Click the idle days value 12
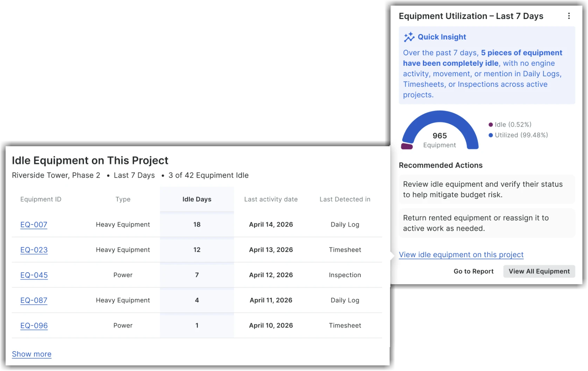 coord(197,250)
